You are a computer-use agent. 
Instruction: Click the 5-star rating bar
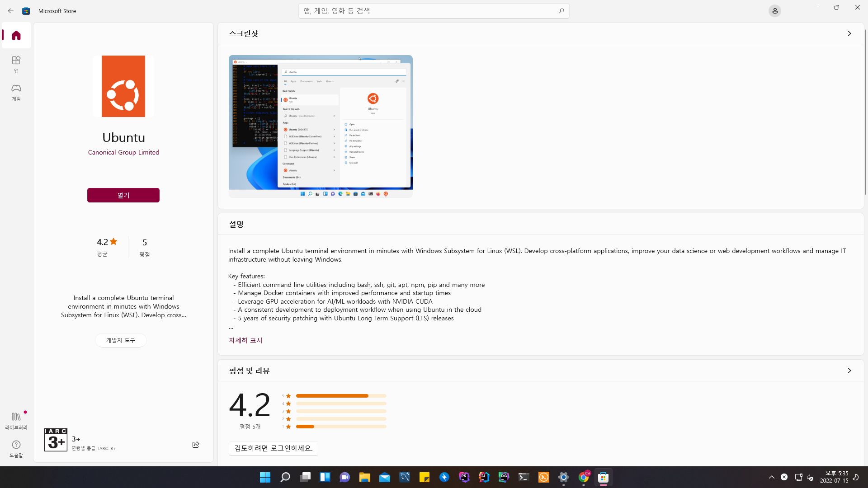click(341, 396)
